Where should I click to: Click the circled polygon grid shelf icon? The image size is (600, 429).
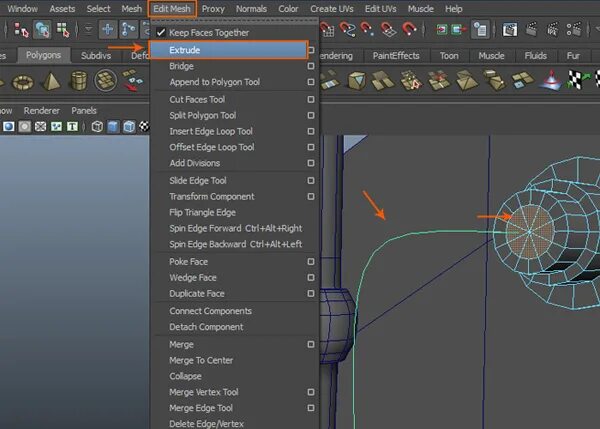[x=105, y=81]
